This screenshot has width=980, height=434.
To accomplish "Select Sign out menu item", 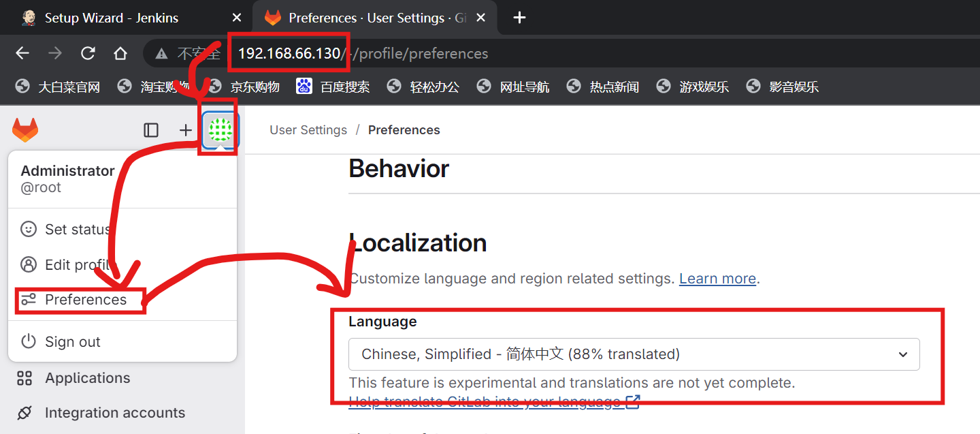I will (122, 341).
